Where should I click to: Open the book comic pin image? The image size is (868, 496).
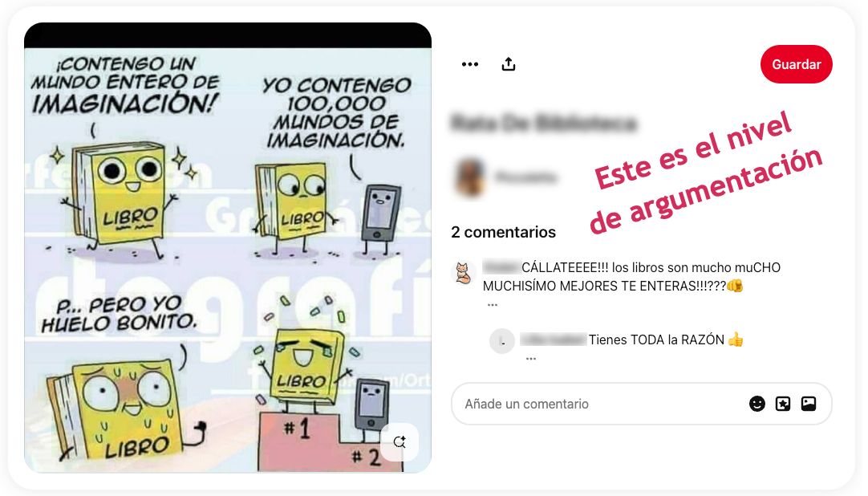228,247
